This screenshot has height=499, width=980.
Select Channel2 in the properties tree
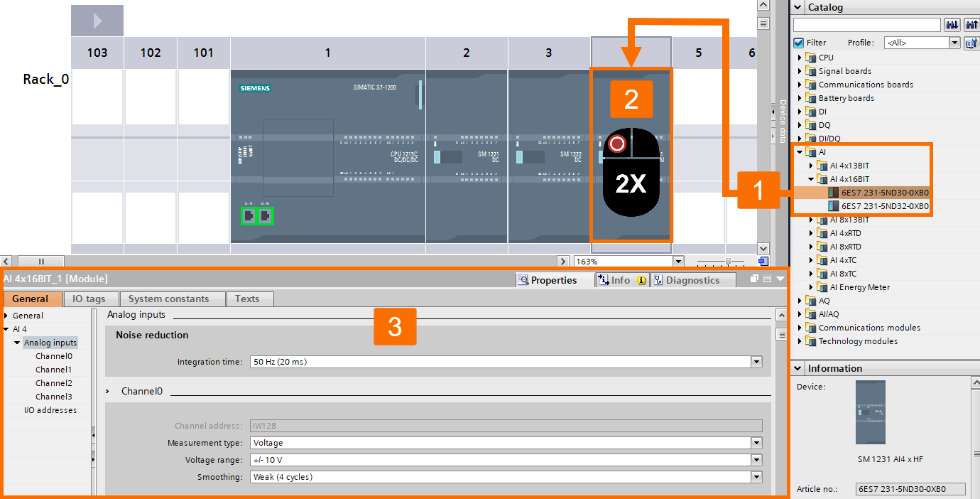click(x=54, y=383)
